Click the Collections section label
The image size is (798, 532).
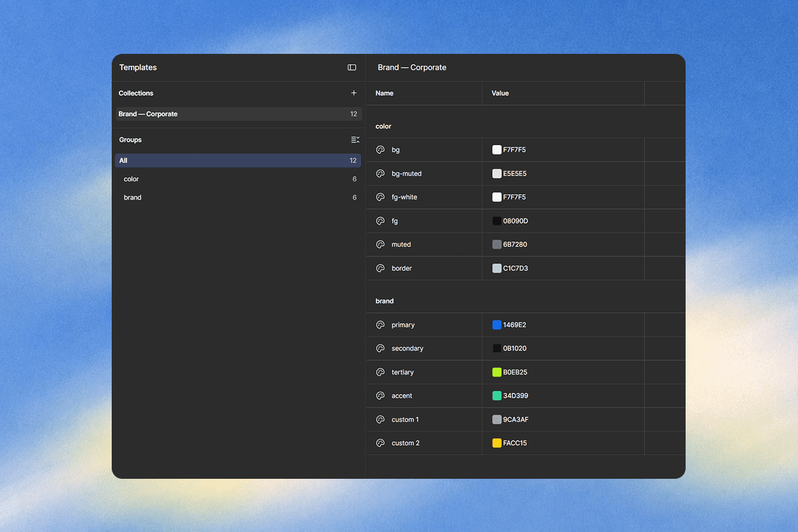coord(136,93)
